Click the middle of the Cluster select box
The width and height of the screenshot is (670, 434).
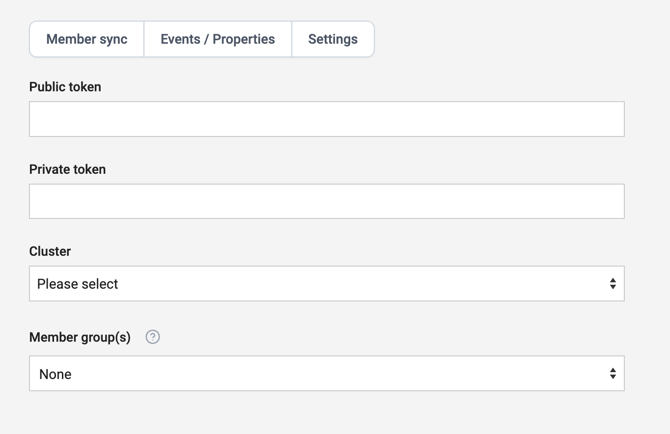tap(327, 284)
